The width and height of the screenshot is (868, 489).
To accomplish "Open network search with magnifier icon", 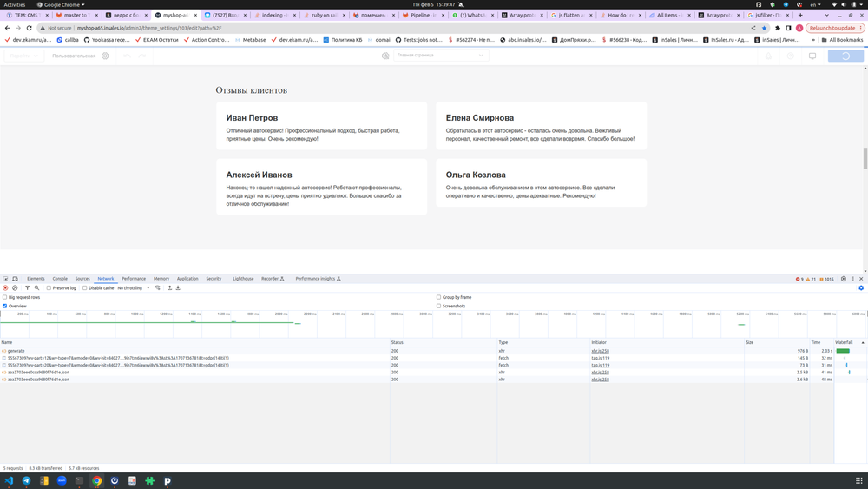I will tap(37, 287).
